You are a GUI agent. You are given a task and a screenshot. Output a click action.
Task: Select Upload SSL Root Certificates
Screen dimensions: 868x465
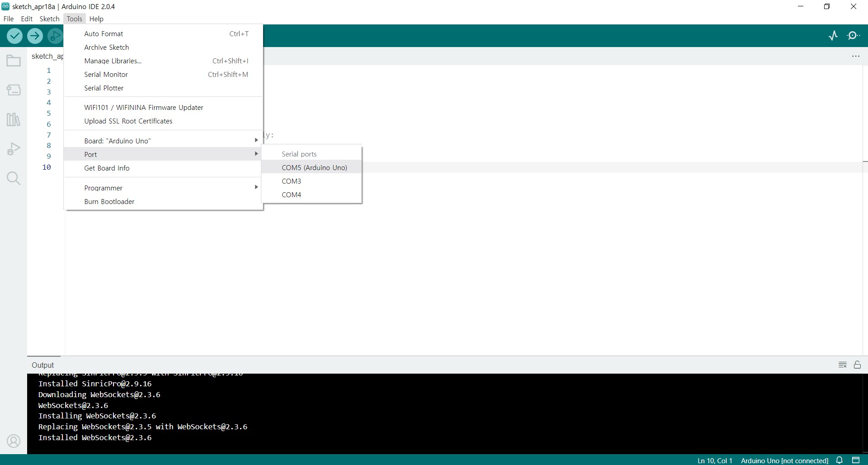163,121
